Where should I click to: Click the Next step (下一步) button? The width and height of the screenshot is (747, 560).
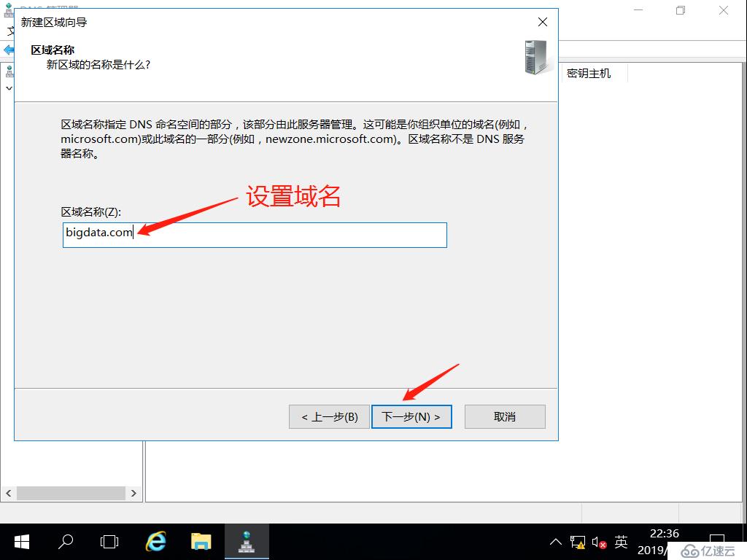click(x=411, y=416)
